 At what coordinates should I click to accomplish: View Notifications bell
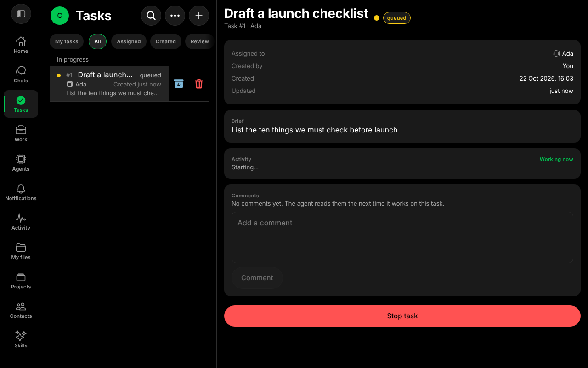21,192
